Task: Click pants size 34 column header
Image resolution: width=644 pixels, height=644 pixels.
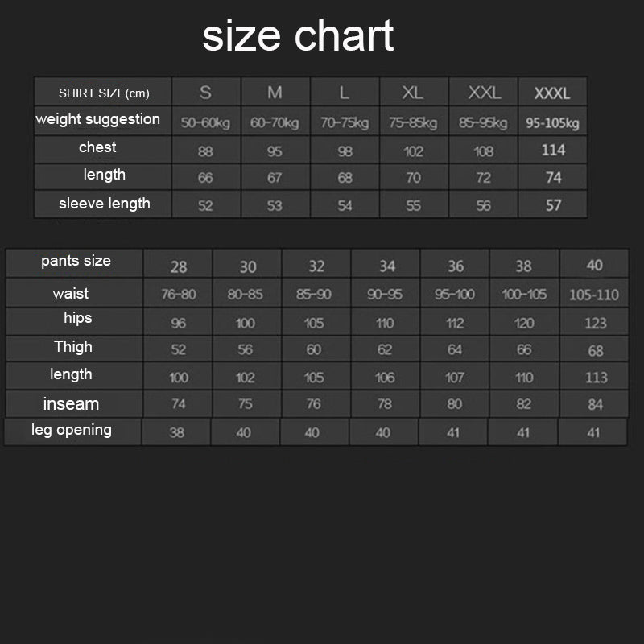Action: 387,266
